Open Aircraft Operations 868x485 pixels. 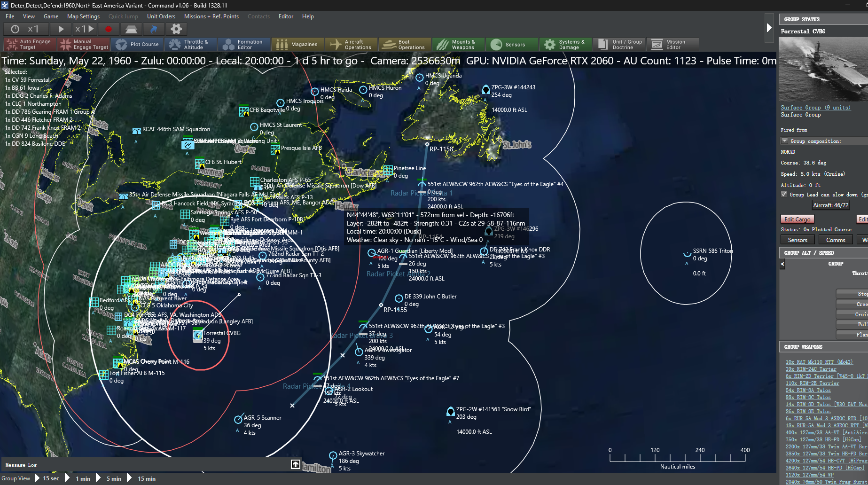(352, 45)
